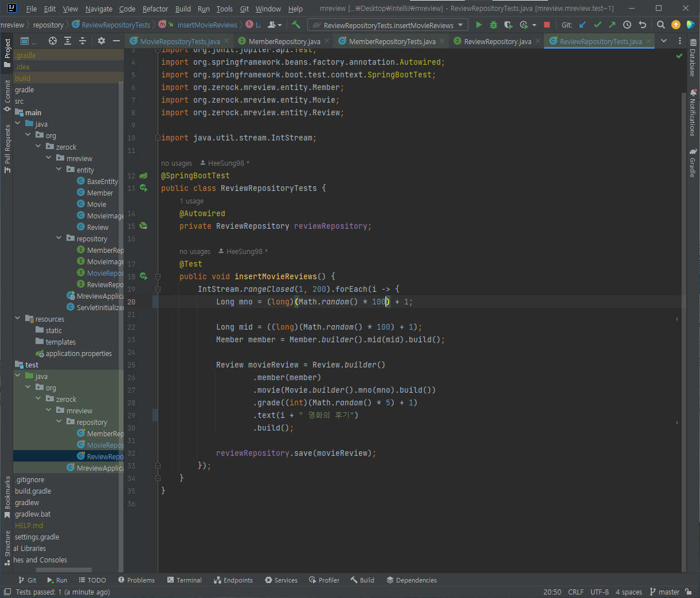The image size is (700, 598).
Task: Run the selected test configuration
Action: pos(479,25)
